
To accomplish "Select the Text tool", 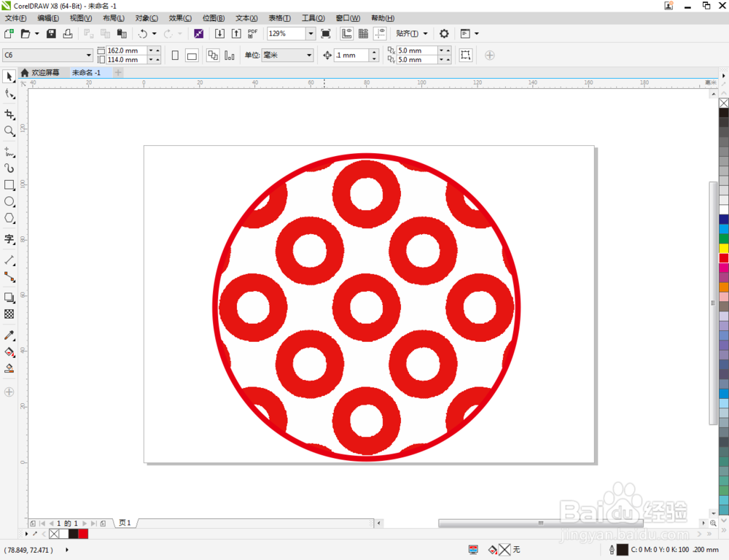I will point(9,239).
